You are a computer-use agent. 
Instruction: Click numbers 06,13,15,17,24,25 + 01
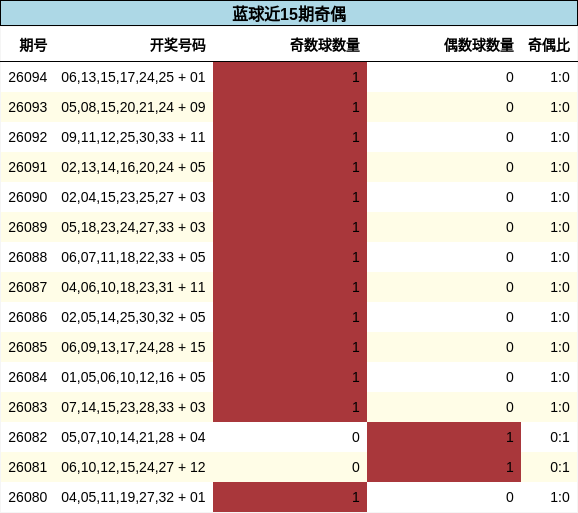pyautogui.click(x=133, y=77)
